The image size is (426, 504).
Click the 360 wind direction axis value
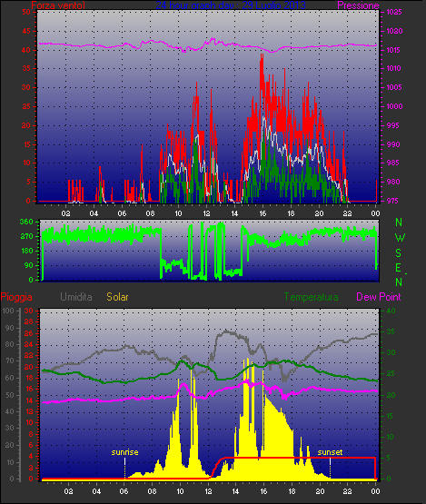click(26, 222)
